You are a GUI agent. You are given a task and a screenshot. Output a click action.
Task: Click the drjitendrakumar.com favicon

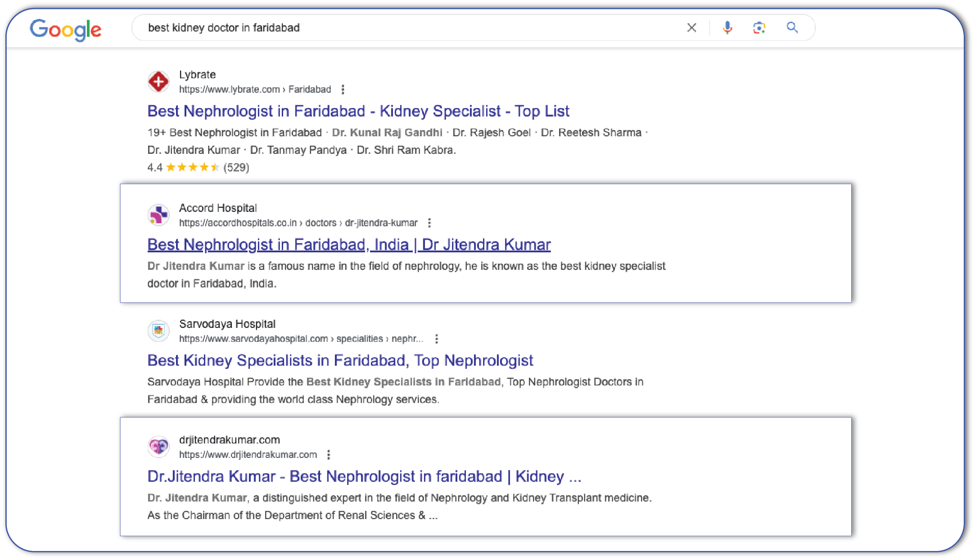tap(158, 447)
